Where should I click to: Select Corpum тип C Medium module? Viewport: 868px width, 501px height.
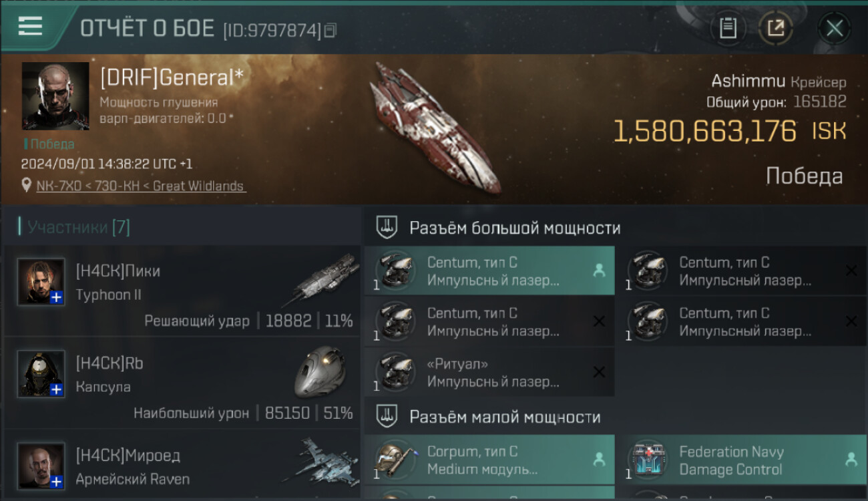489,460
